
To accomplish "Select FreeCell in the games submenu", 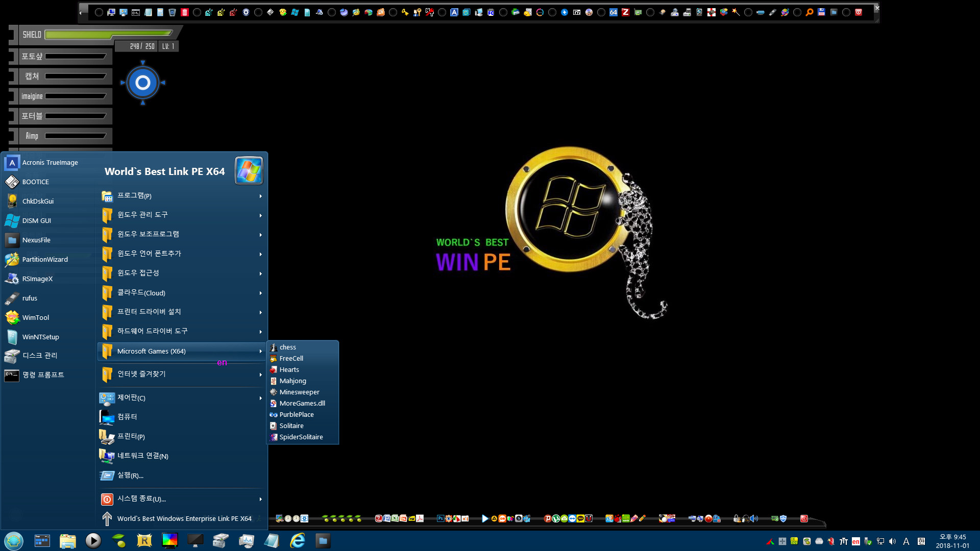I will pos(303,358).
